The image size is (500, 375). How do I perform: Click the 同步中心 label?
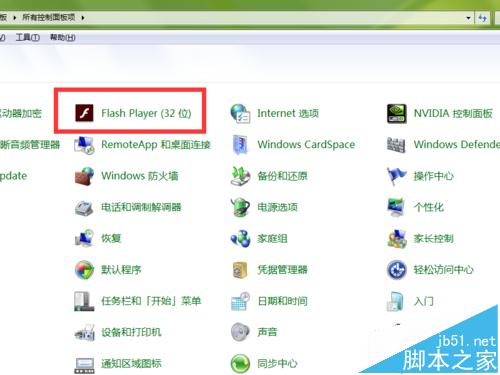[x=277, y=363]
